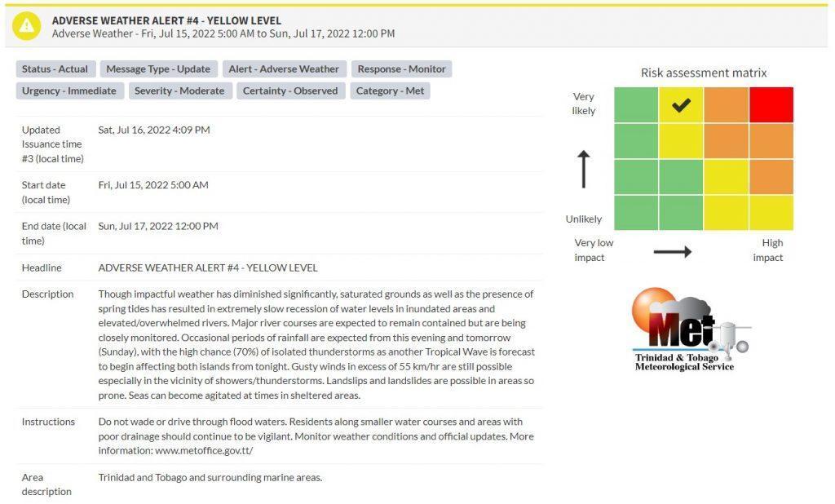The image size is (835, 504).
Task: Click the Alert - Adverse Weather tag
Action: (x=284, y=69)
